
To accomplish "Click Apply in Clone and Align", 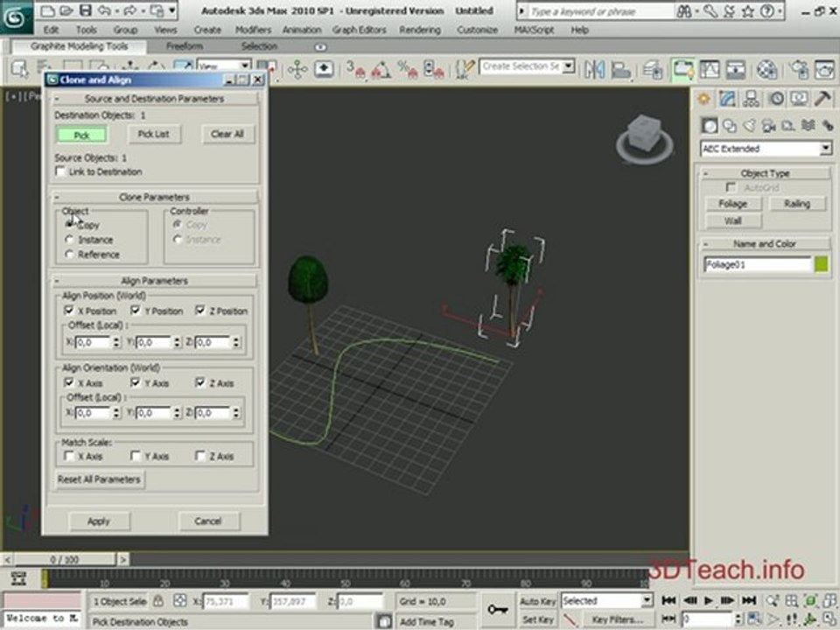I will click(99, 521).
